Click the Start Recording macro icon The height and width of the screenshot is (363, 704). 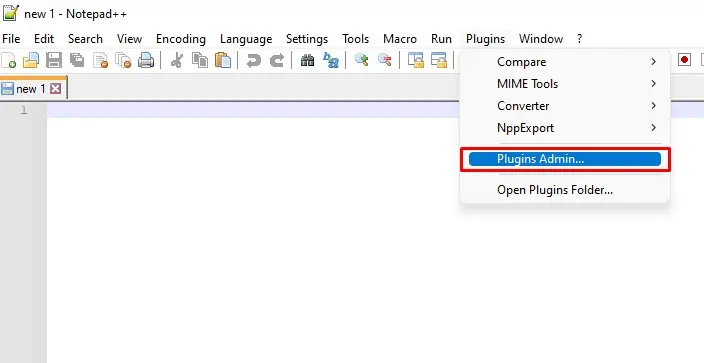[684, 60]
